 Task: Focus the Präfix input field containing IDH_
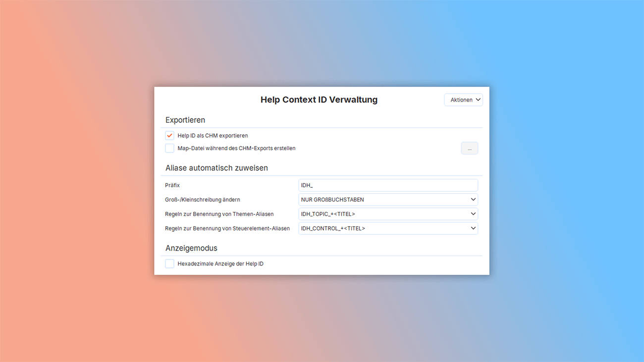tap(387, 185)
